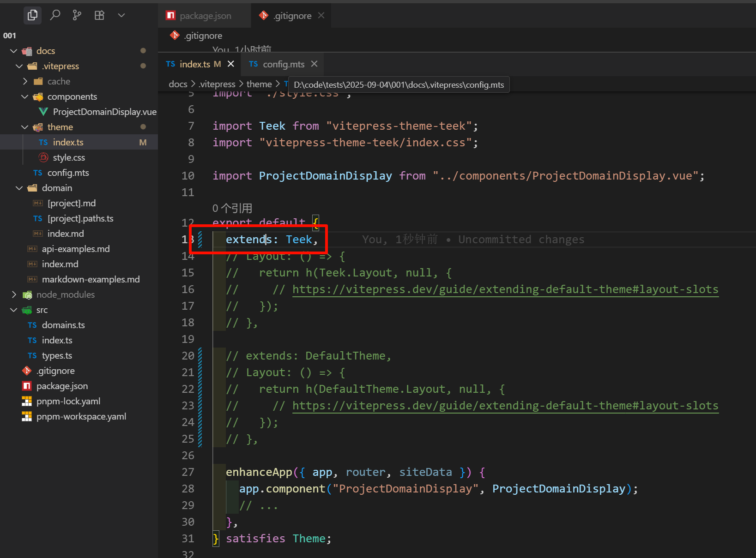The height and width of the screenshot is (558, 756).
Task: Click the npm icon beside package.json in tree
Action: click(27, 386)
